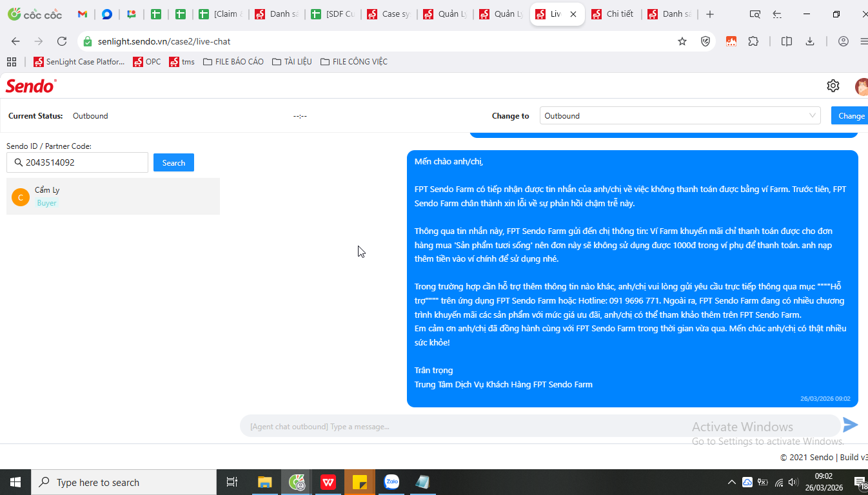Open Task View on the taskbar
The width and height of the screenshot is (868, 495).
click(x=232, y=482)
